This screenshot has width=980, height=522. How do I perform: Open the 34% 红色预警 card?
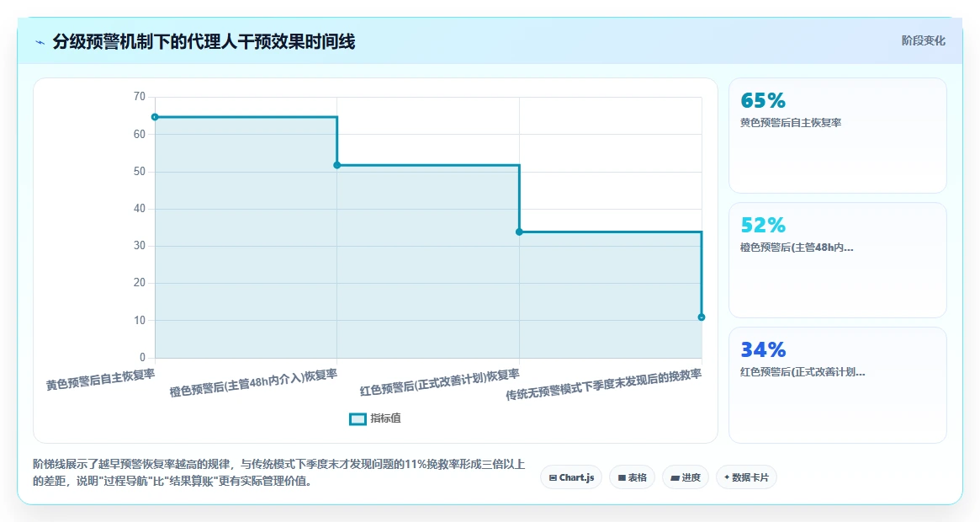coord(838,385)
